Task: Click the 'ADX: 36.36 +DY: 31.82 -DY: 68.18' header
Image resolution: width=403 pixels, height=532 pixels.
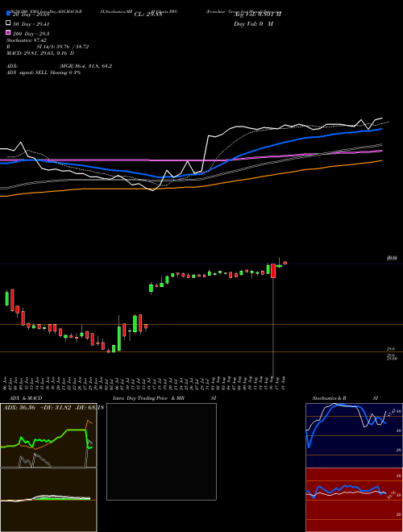Action: 53,407
